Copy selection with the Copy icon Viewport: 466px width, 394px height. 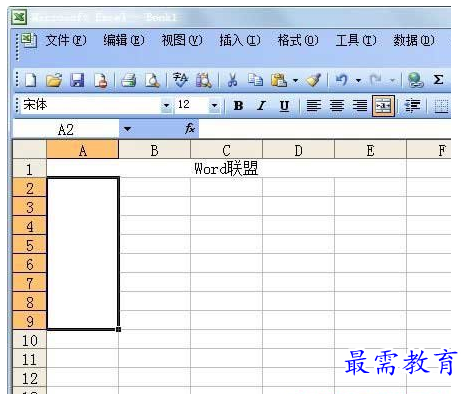[x=255, y=80]
